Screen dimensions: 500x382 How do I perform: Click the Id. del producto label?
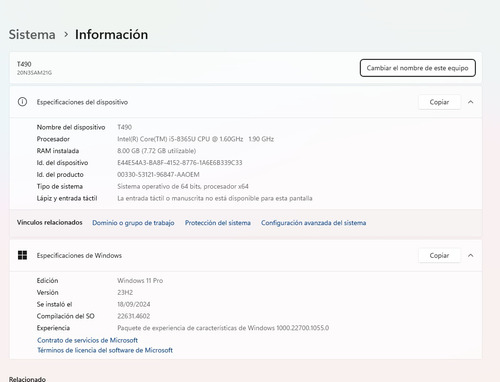click(x=60, y=174)
